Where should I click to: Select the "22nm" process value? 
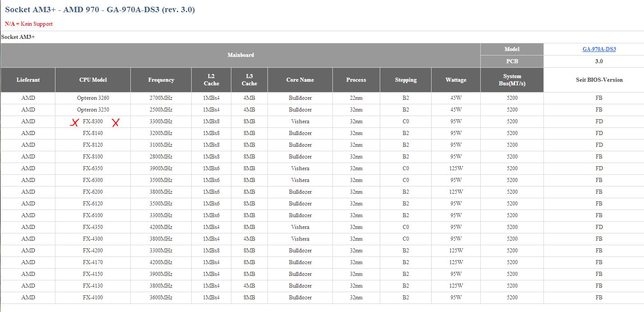(356, 98)
